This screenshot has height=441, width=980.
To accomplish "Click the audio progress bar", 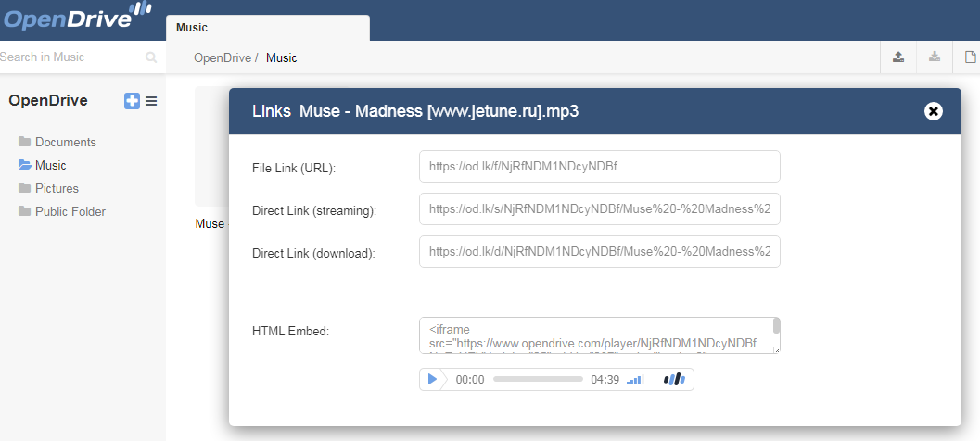I will click(x=538, y=379).
